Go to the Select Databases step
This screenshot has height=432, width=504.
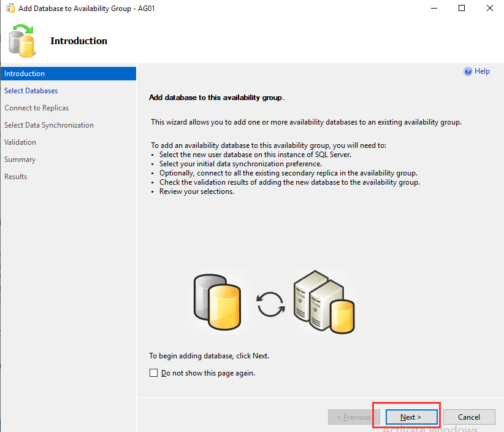(31, 91)
